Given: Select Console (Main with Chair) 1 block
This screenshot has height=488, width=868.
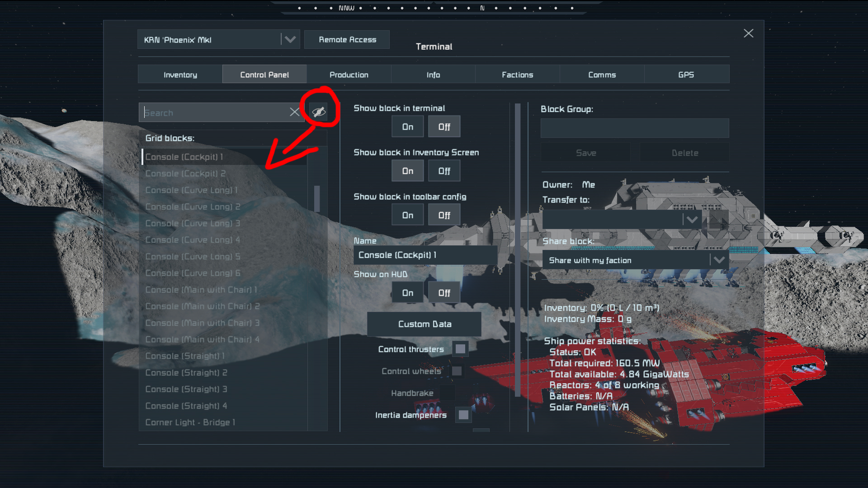Looking at the screenshot, I should click(x=225, y=290).
